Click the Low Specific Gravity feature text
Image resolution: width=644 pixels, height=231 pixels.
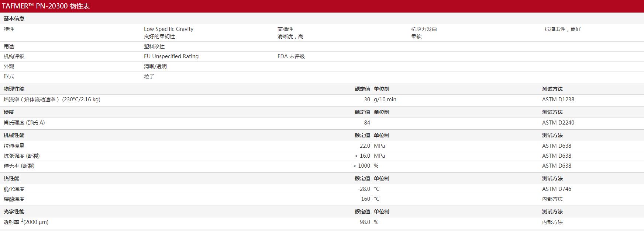click(x=169, y=29)
